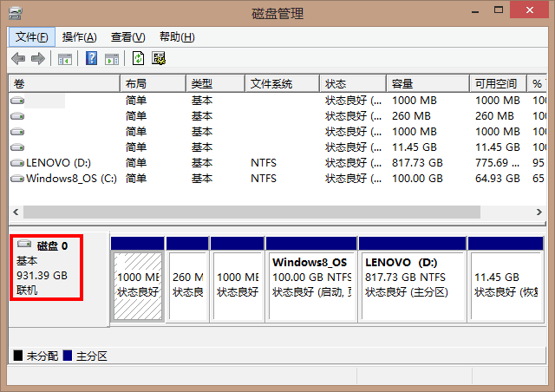Screen dimensions: 555x392
Task: Open the 操作(A) menu
Action: [79, 36]
